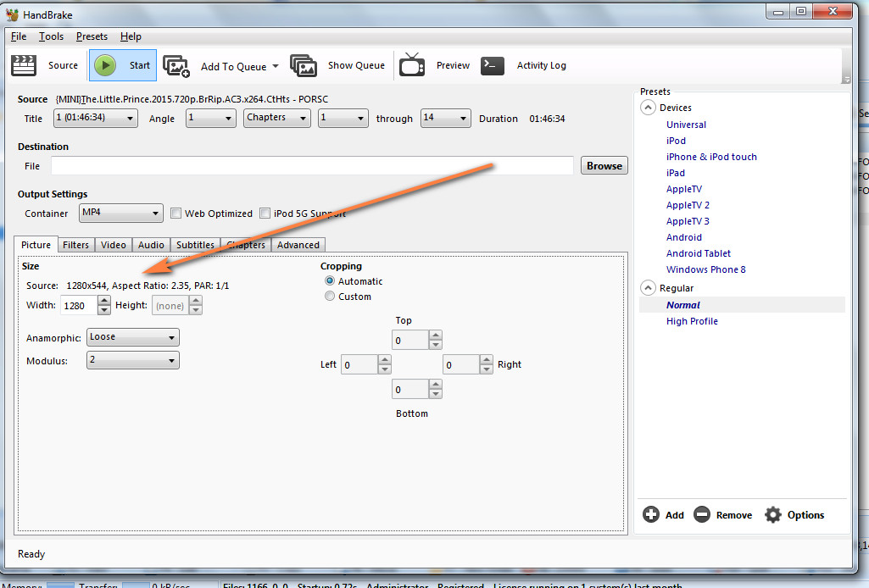
Task: Select the iPod preset
Action: (676, 141)
